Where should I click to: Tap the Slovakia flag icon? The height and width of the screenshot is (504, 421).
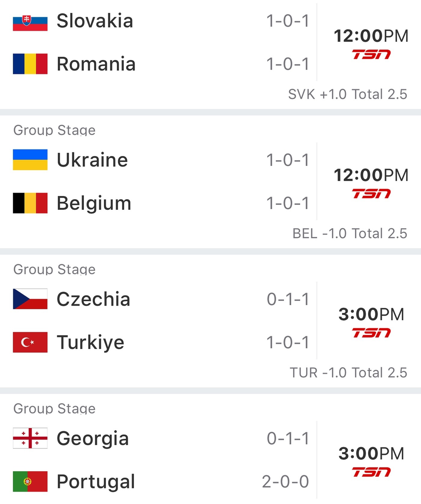coord(30,21)
